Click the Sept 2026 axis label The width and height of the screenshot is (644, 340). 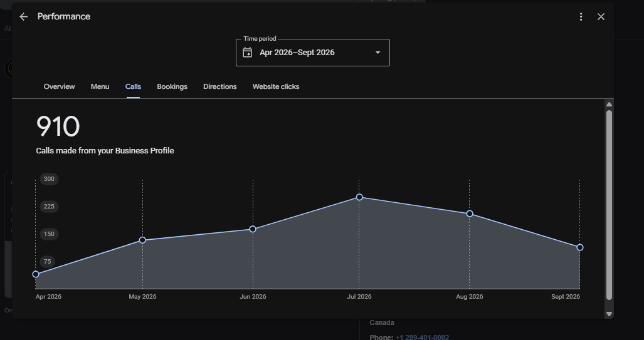coord(566,297)
